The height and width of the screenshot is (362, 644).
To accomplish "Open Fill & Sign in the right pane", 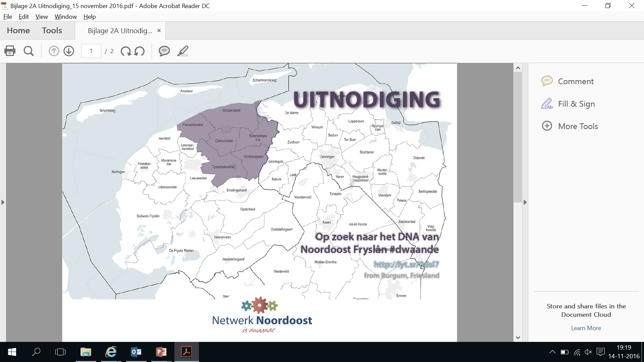I will (568, 104).
